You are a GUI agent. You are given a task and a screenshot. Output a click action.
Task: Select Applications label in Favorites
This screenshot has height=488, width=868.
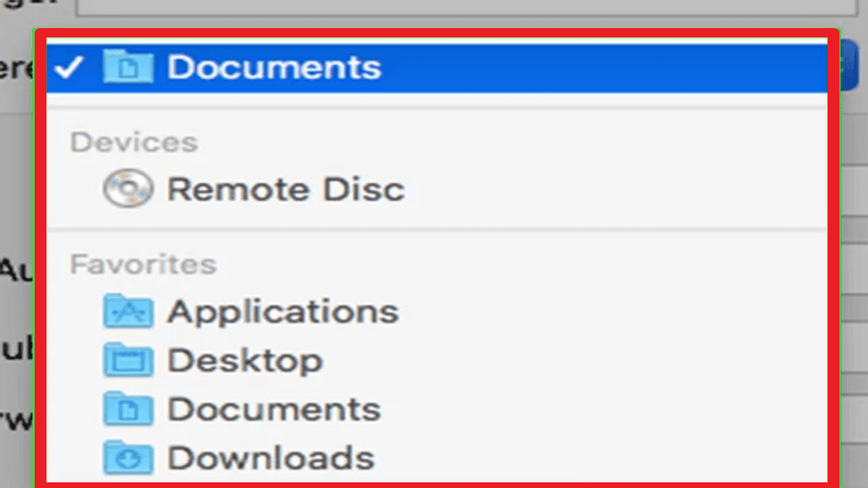(283, 312)
